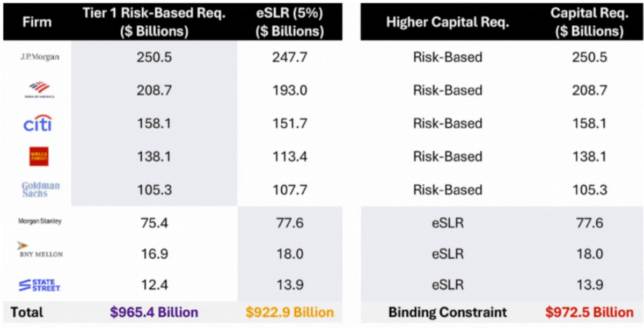This screenshot has height=328, width=644.
Task: Click the purple $965.4 Billion total
Action: (155, 312)
